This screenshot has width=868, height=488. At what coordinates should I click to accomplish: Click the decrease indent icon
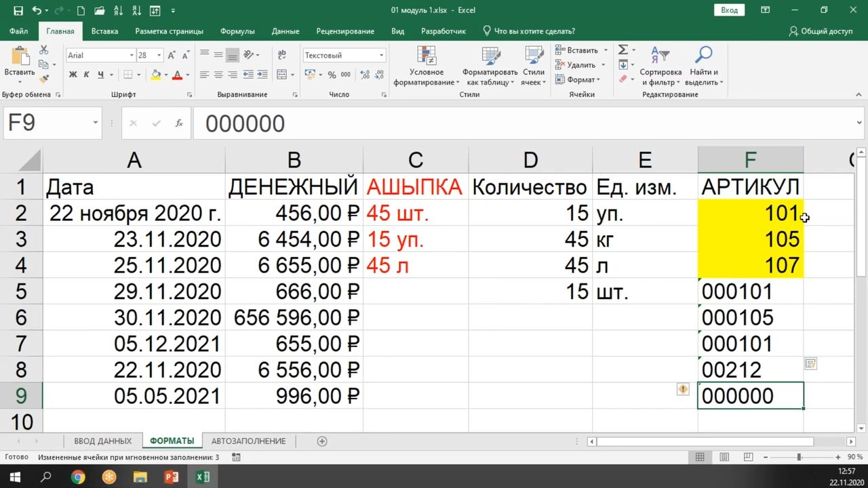tap(248, 75)
